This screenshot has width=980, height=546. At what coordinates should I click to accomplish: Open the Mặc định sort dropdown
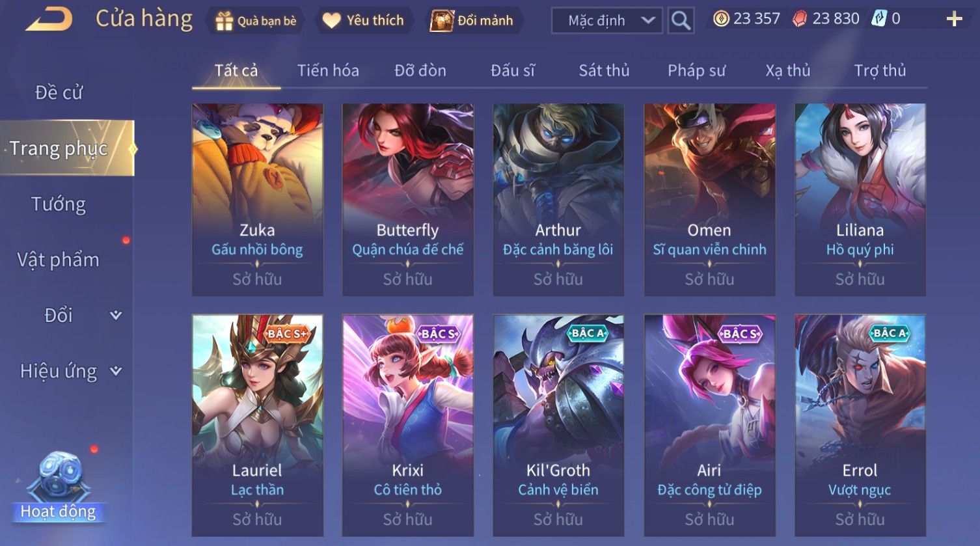coord(606,21)
